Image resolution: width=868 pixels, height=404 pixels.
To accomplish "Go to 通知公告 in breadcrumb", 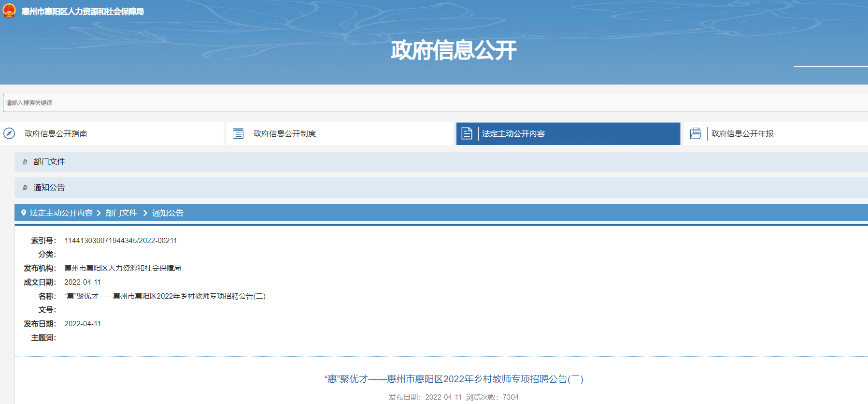I will pos(168,213).
